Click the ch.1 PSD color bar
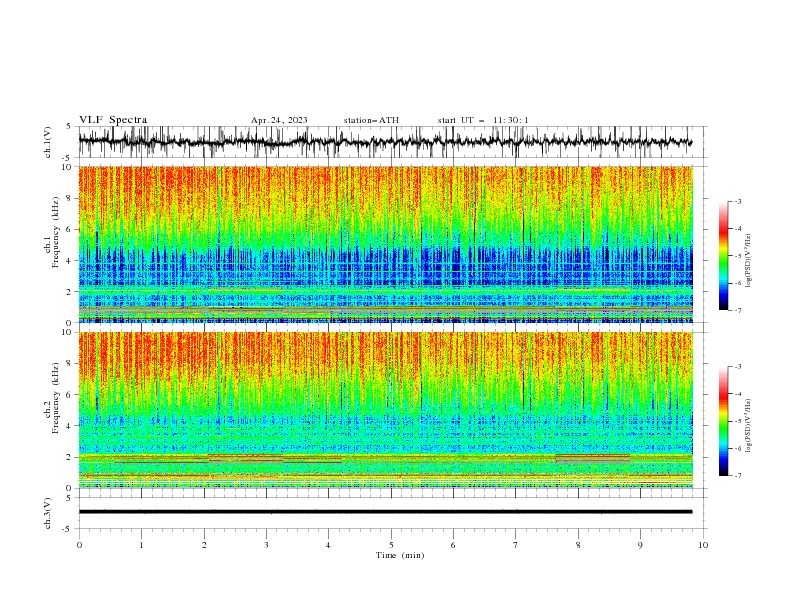The height and width of the screenshot is (612, 792). coord(723,256)
